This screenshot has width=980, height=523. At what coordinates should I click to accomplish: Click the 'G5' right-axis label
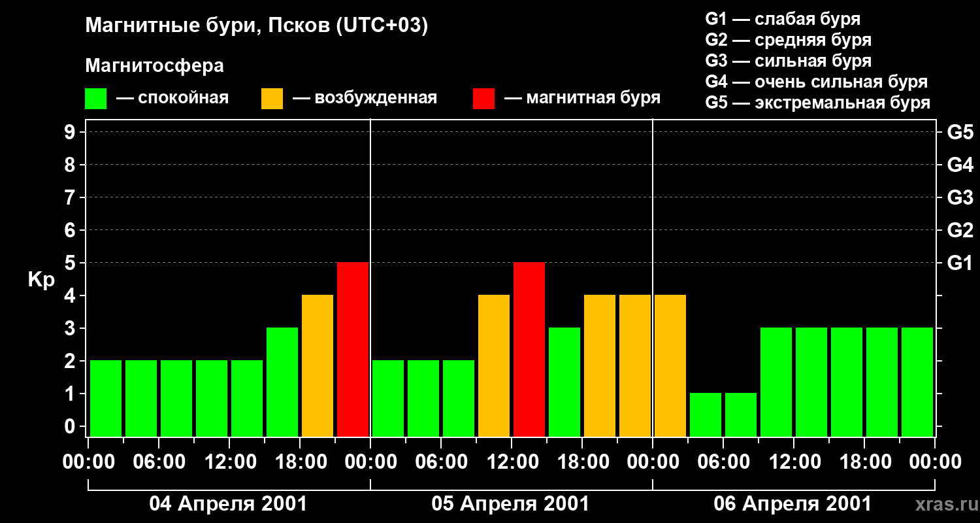pyautogui.click(x=960, y=132)
